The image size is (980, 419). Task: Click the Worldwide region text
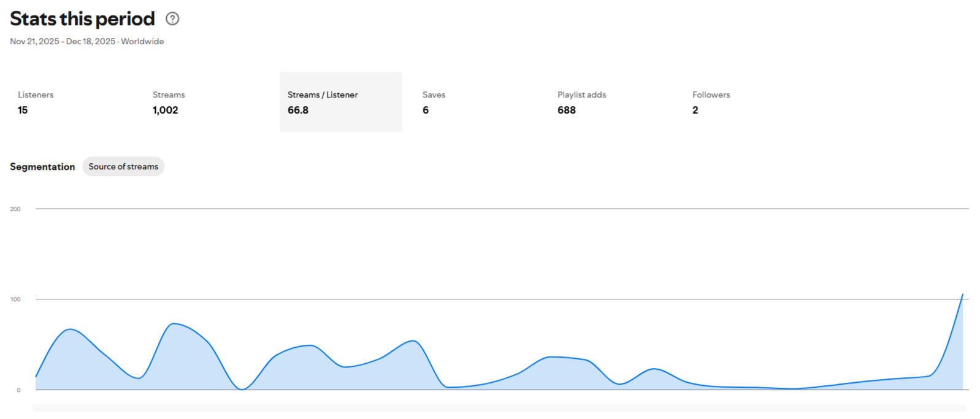(x=142, y=42)
